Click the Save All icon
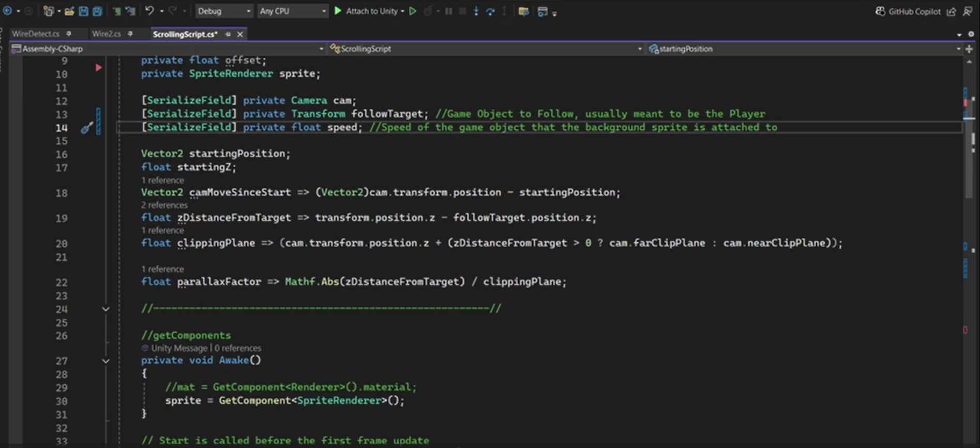980x448 pixels. (97, 11)
